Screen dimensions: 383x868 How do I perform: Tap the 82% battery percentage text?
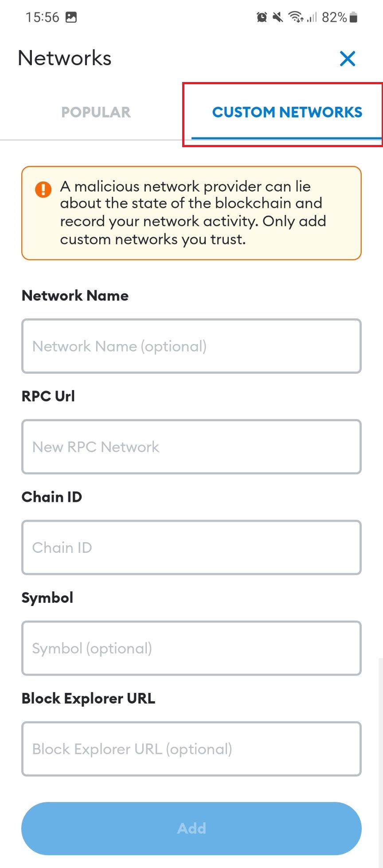click(x=334, y=17)
